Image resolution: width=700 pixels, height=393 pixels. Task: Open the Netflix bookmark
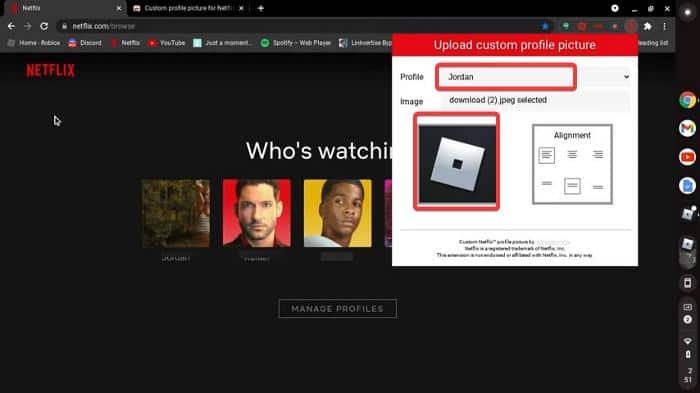(x=125, y=43)
